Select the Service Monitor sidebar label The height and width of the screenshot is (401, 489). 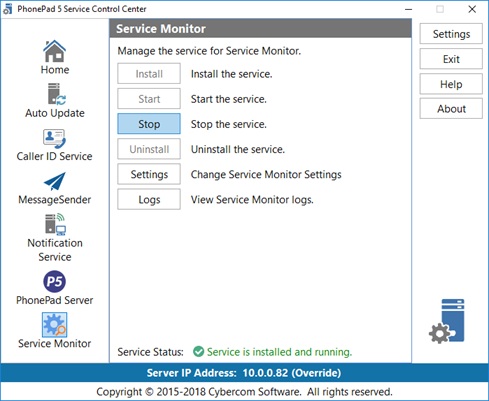[x=55, y=344]
